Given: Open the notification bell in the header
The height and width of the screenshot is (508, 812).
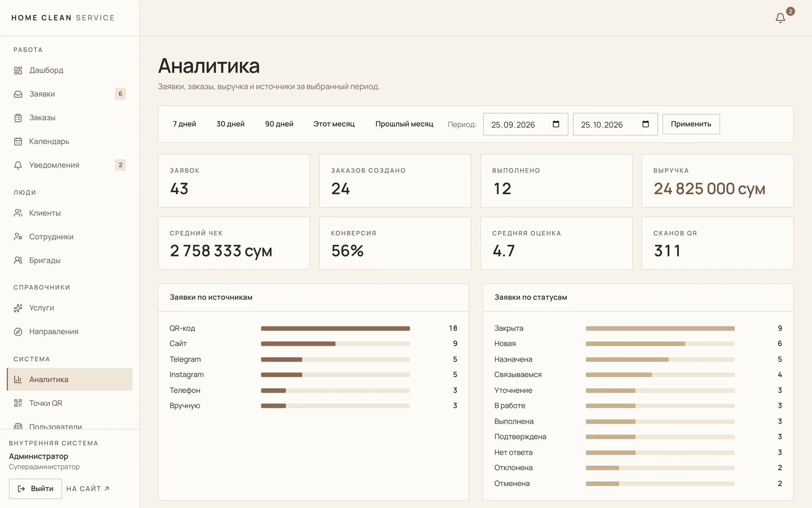Looking at the screenshot, I should click(780, 18).
